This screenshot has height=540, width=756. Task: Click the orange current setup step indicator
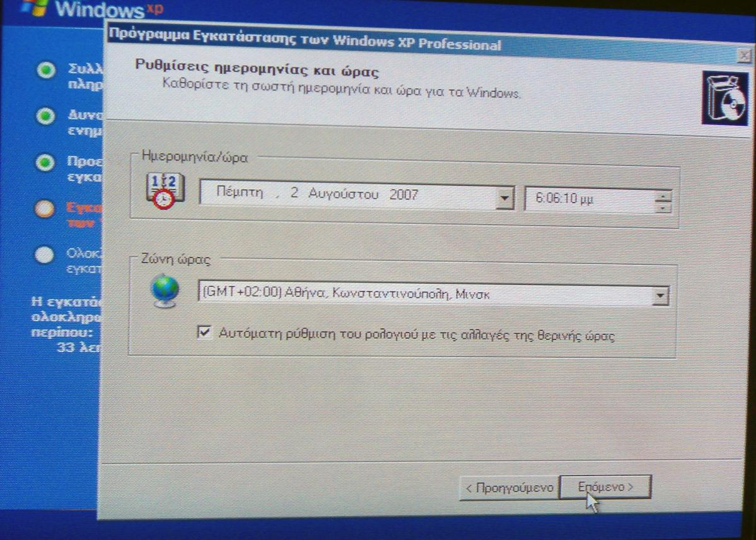click(x=44, y=208)
